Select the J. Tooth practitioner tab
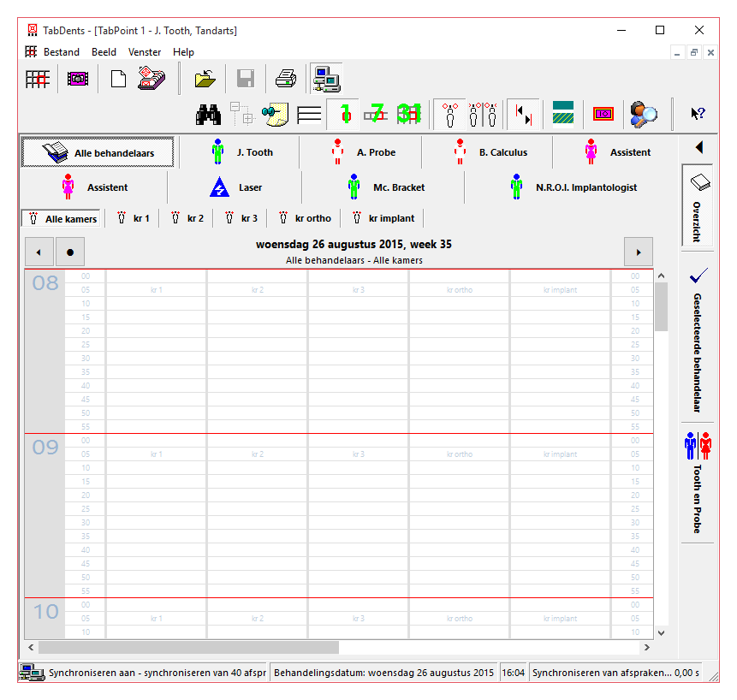The height and width of the screenshot is (700, 737). [x=240, y=152]
